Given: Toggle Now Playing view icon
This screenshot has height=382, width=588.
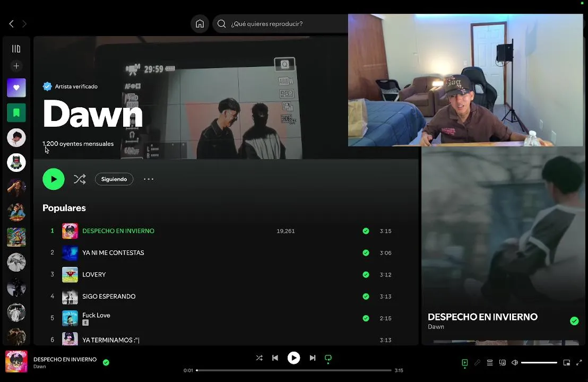Looking at the screenshot, I should 465,362.
